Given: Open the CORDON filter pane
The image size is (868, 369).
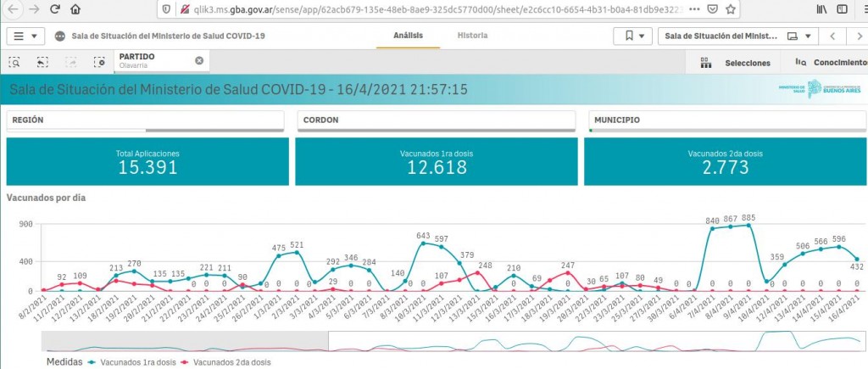Looking at the screenshot, I should pyautogui.click(x=437, y=120).
